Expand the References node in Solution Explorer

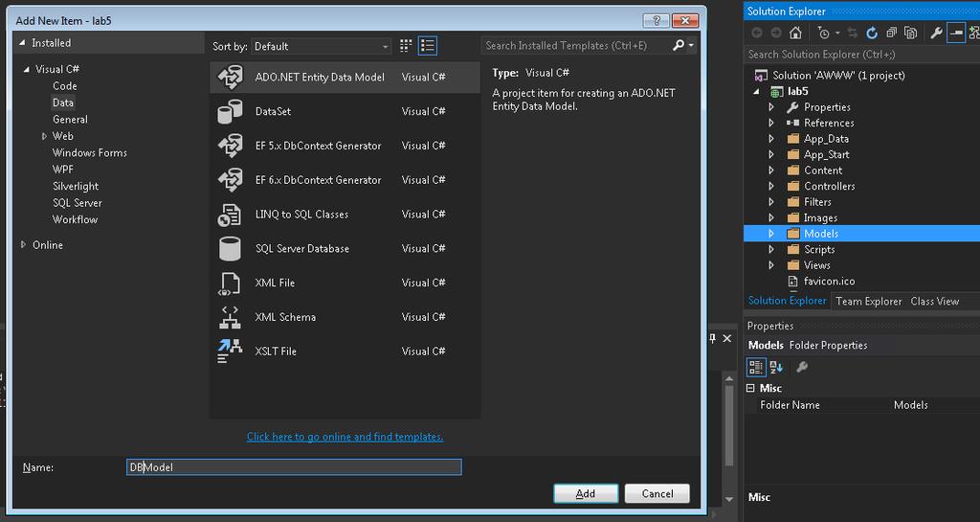tap(771, 124)
